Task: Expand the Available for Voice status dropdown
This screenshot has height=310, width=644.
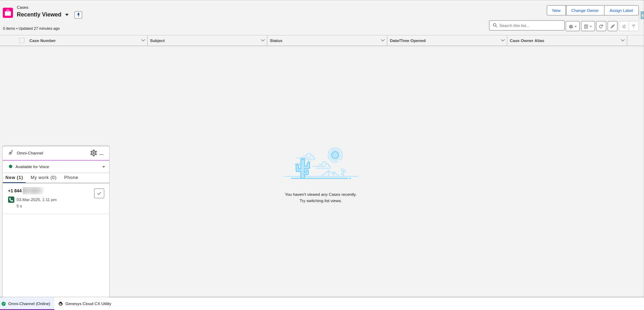Action: tap(104, 167)
